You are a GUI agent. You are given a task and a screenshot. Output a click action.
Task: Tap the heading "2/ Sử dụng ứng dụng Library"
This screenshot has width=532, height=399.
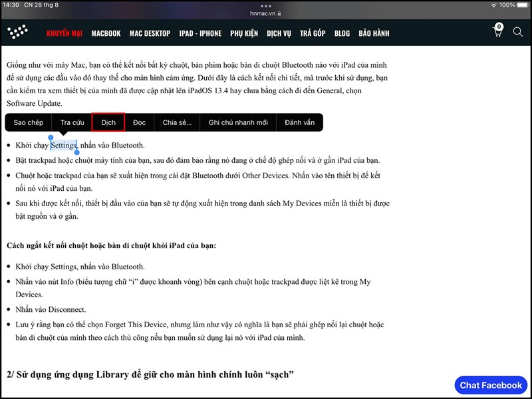(150, 374)
